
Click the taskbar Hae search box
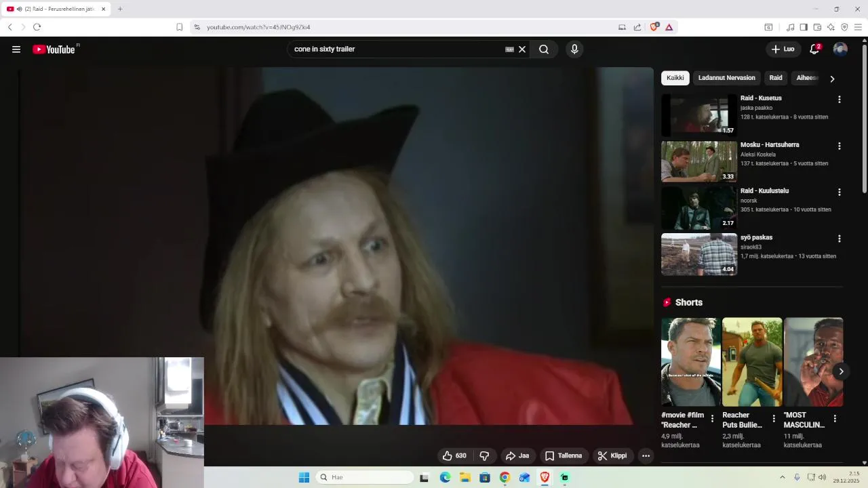pyautogui.click(x=364, y=477)
